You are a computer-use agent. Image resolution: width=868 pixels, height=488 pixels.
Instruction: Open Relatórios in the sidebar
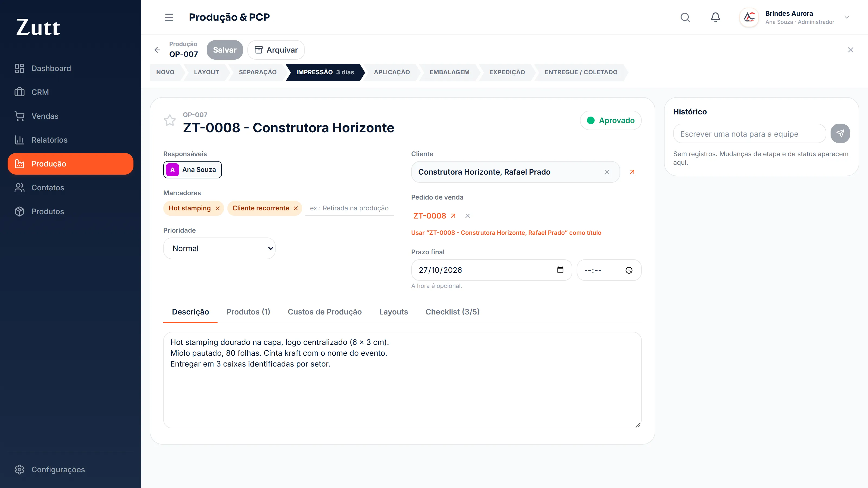[71, 140]
